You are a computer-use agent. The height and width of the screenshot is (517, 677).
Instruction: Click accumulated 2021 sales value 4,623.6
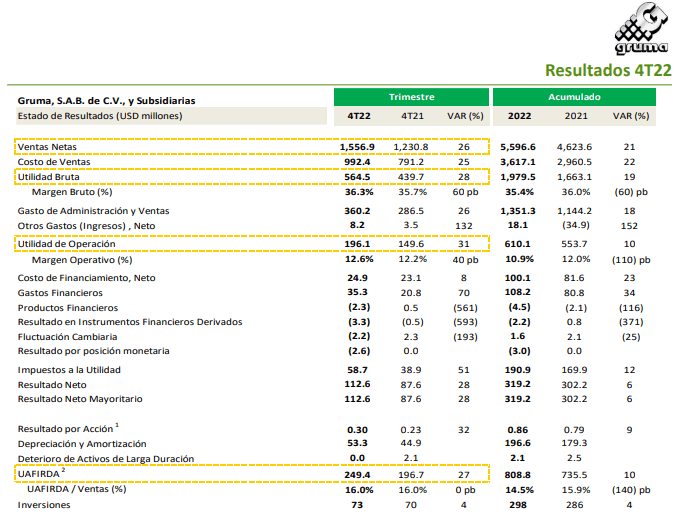pos(574,147)
